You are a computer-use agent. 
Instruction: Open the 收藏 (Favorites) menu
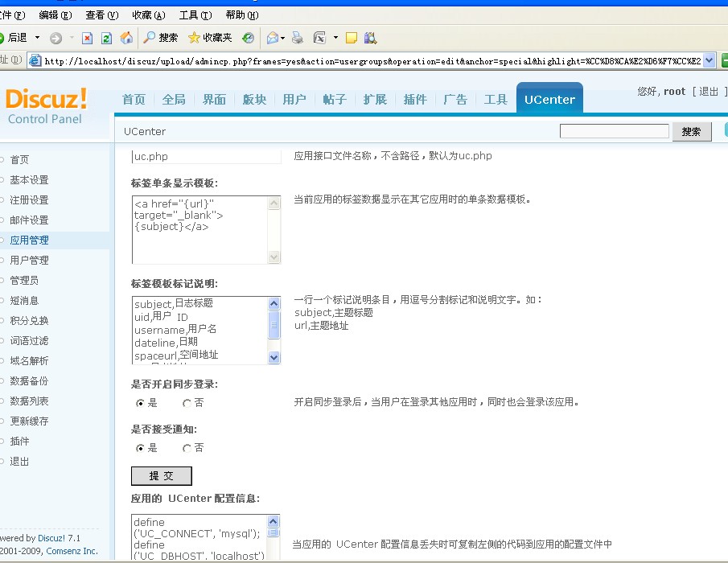149,15
